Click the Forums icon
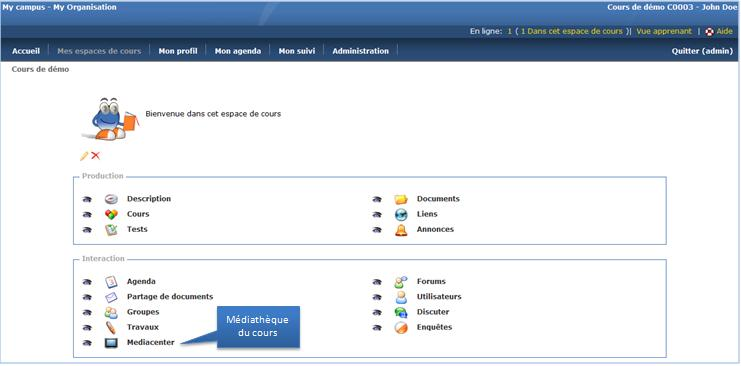This screenshot has width=741, height=366. click(401, 282)
